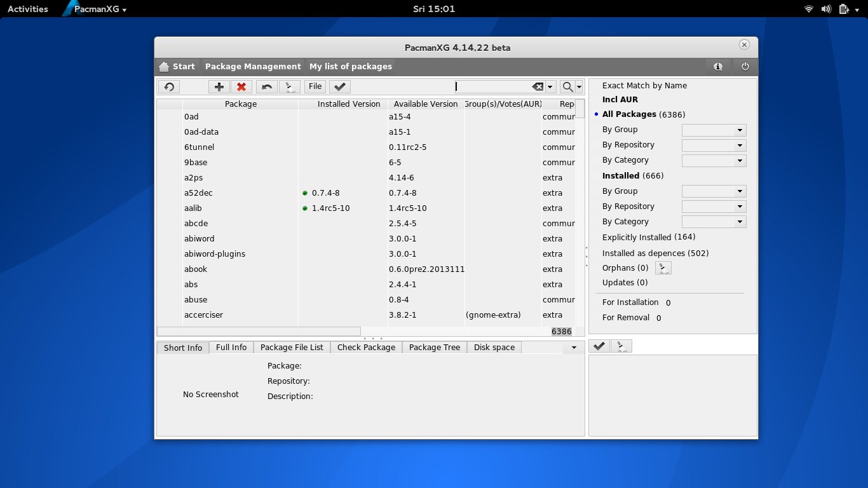Clear the search field with the backspace icon
The height and width of the screenshot is (488, 868).
click(x=538, y=87)
